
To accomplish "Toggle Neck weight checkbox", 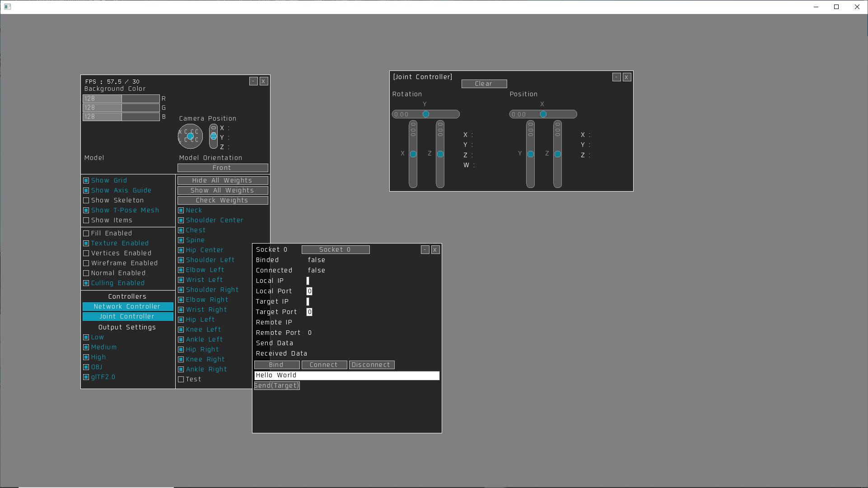I will 181,211.
